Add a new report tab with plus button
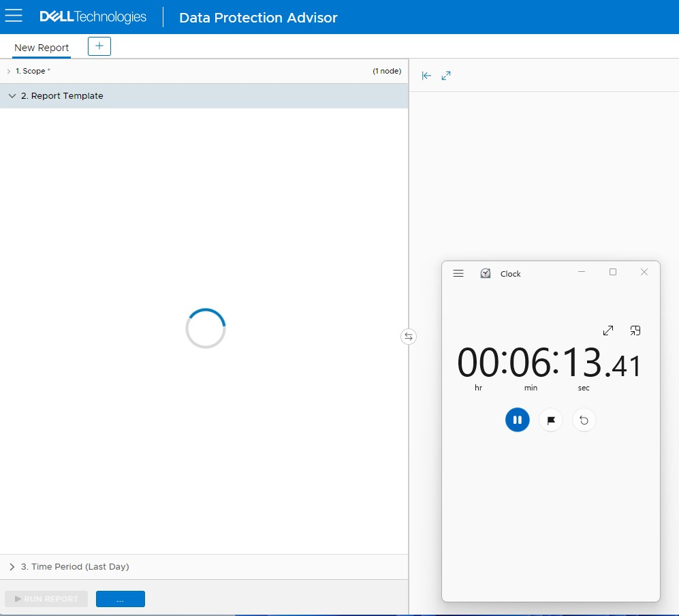Viewport: 679px width, 616px height. point(99,46)
